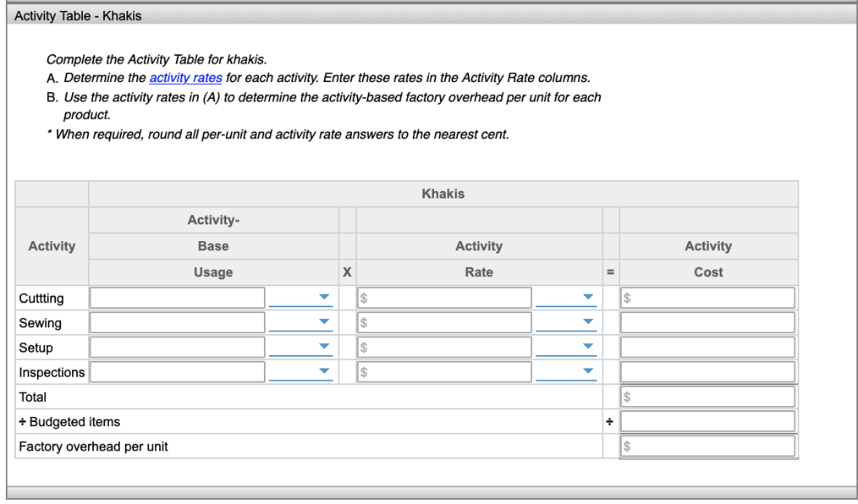Click the Total activity cost input field
Image resolution: width=858 pixels, height=504 pixels.
click(707, 397)
